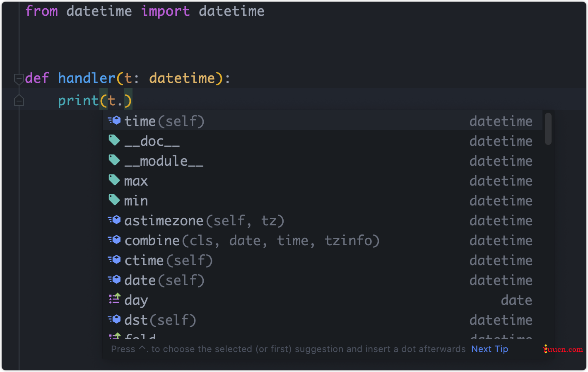Pick the max attribute suggestion
This screenshot has height=372, width=588.
click(x=322, y=181)
